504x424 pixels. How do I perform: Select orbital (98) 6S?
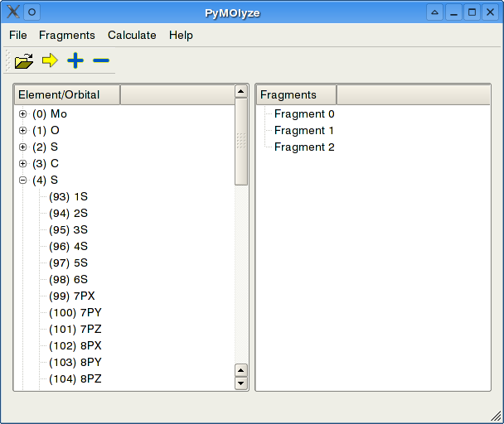click(69, 279)
